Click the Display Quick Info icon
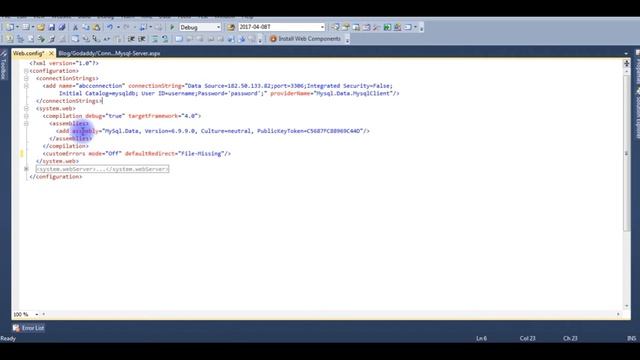Screen dimensions: 640x360 point(96,39)
